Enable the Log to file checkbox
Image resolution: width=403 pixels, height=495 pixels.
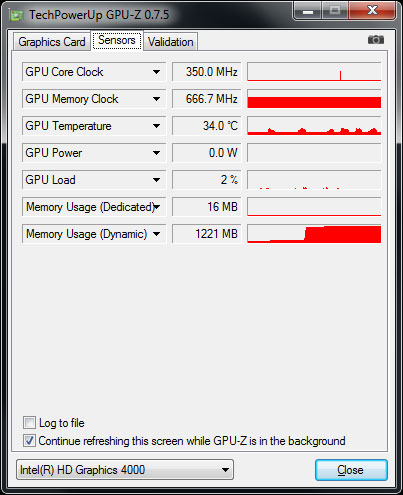[29, 422]
